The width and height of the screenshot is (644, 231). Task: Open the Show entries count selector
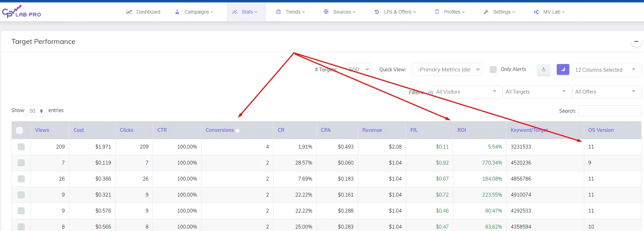36,111
